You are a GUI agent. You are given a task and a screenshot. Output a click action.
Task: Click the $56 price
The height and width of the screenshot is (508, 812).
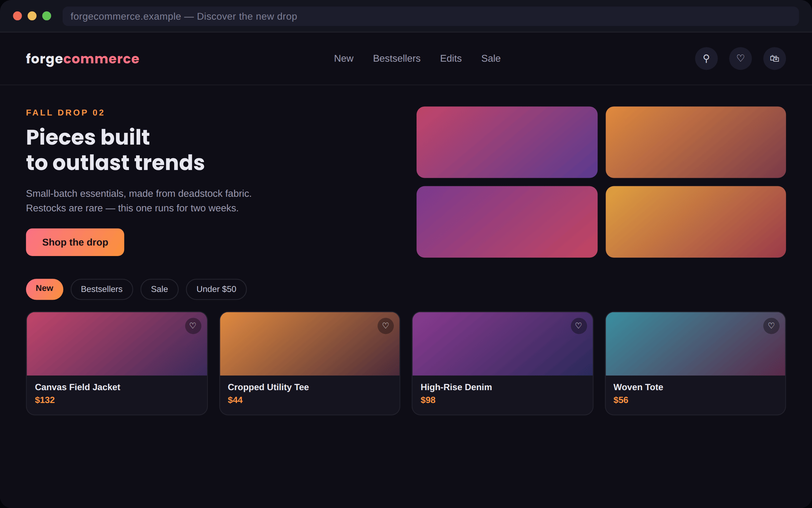coord(621,400)
